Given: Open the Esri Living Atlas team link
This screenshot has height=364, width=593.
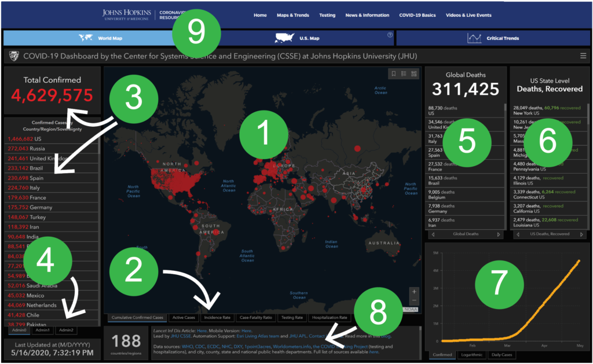Looking at the screenshot, I should 258,336.
